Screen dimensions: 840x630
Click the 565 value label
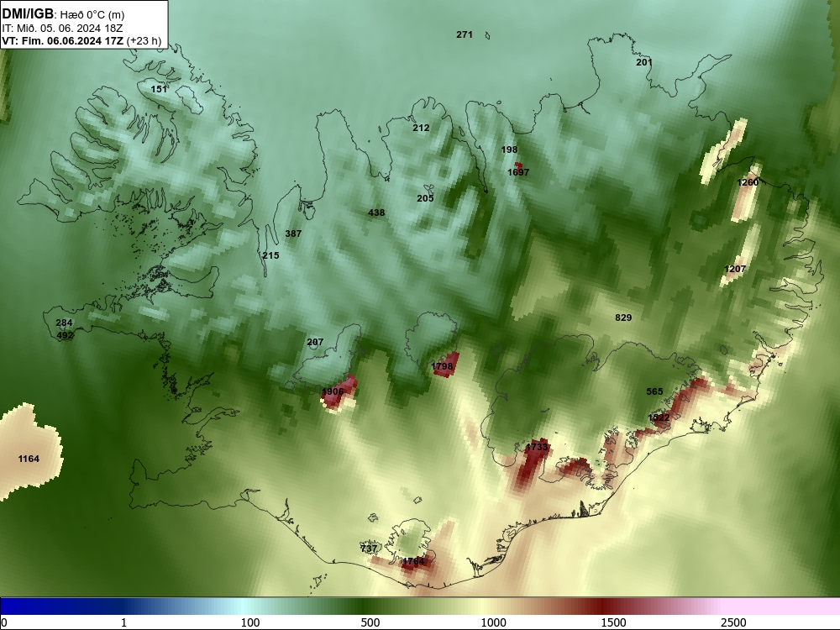(x=654, y=391)
